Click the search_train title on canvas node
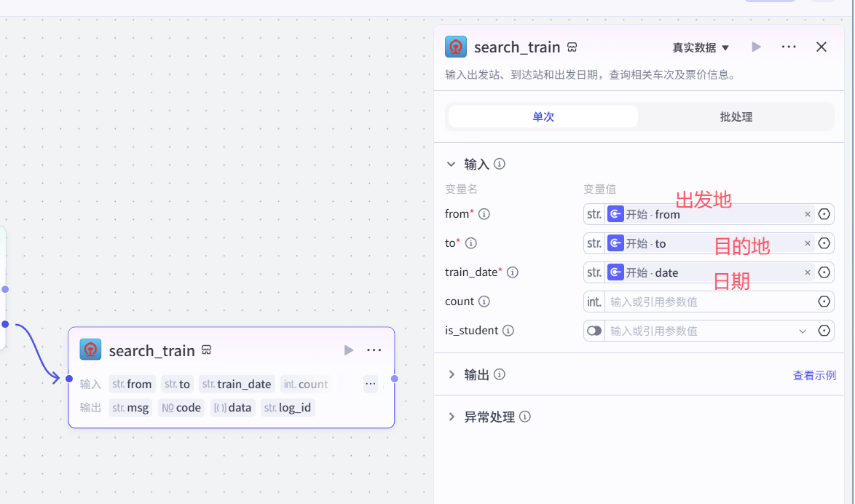The width and height of the screenshot is (855, 504). (x=151, y=350)
